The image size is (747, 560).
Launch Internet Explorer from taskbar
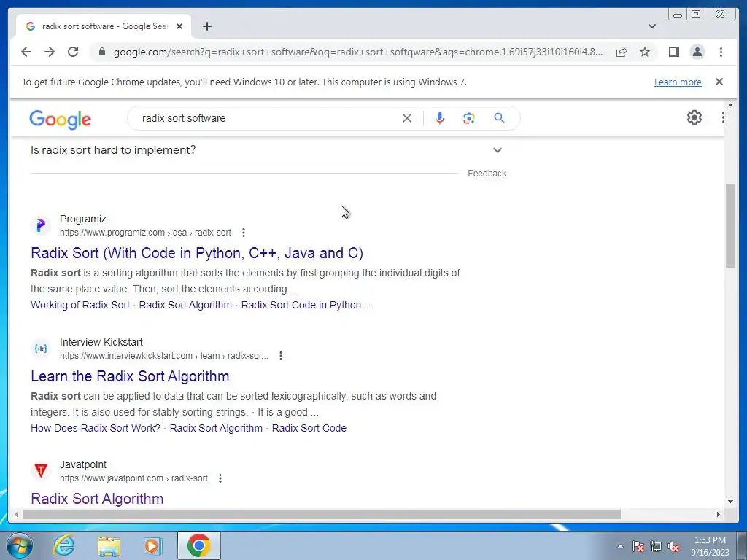pos(64,545)
